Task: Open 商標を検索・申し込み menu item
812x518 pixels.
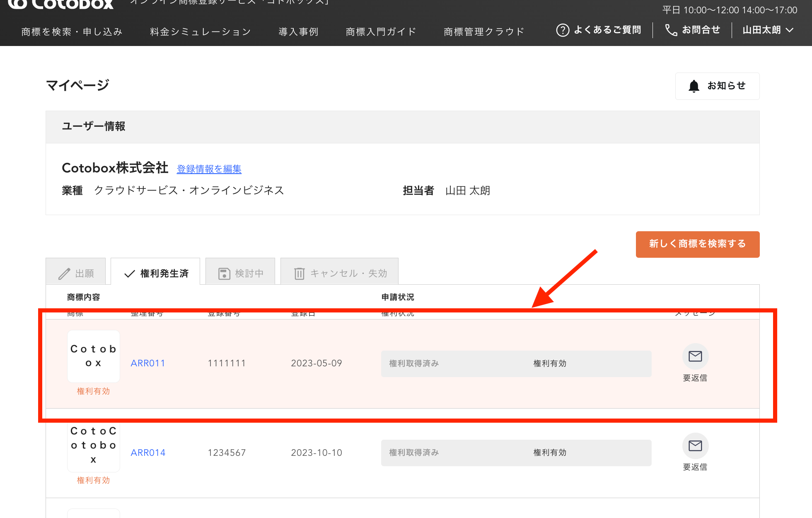Action: point(72,32)
